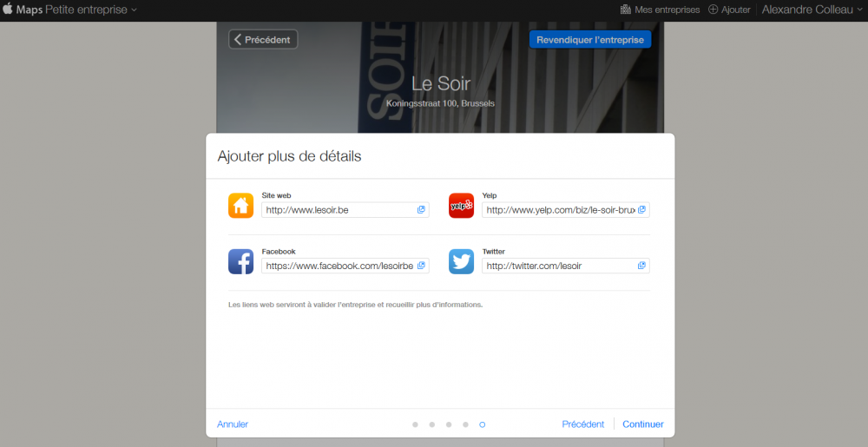Edit the Yelp URL field
Image resolution: width=868 pixels, height=447 pixels.
pos(566,210)
